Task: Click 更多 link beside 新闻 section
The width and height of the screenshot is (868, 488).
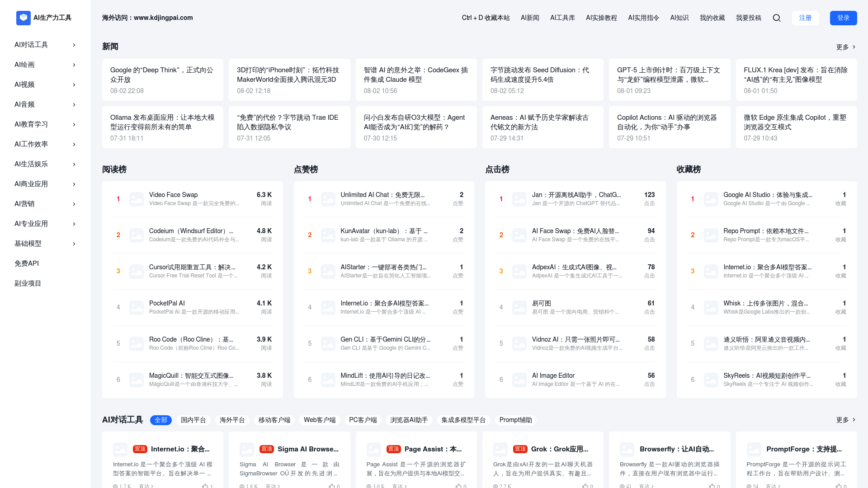Action: pos(846,47)
